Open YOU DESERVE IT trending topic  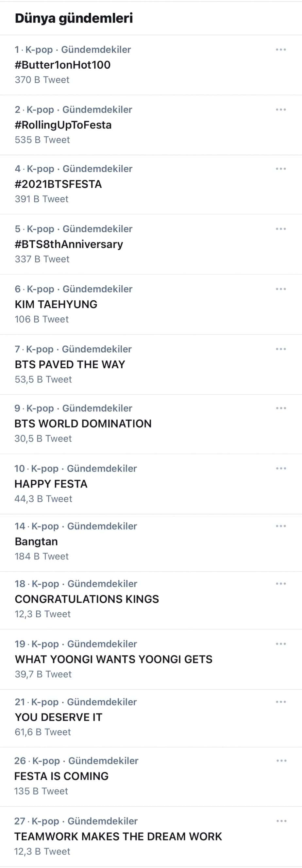(x=58, y=717)
